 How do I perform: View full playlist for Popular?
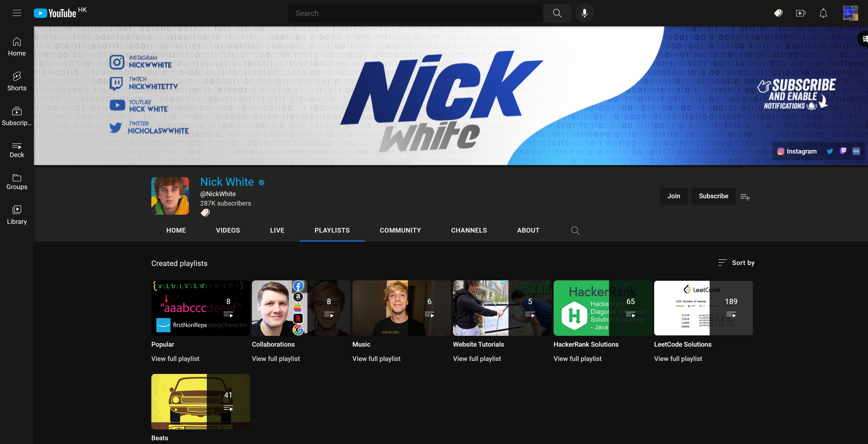click(x=175, y=359)
